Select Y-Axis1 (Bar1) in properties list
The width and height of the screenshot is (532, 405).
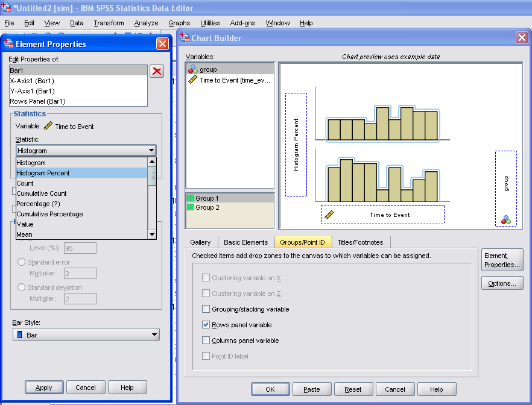click(x=32, y=91)
